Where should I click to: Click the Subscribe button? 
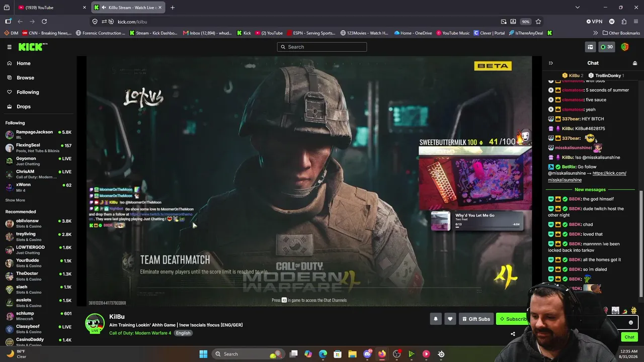[x=512, y=319]
